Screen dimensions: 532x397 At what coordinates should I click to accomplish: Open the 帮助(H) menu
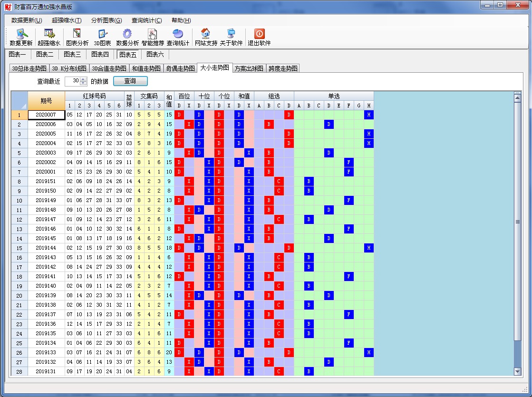click(x=181, y=20)
